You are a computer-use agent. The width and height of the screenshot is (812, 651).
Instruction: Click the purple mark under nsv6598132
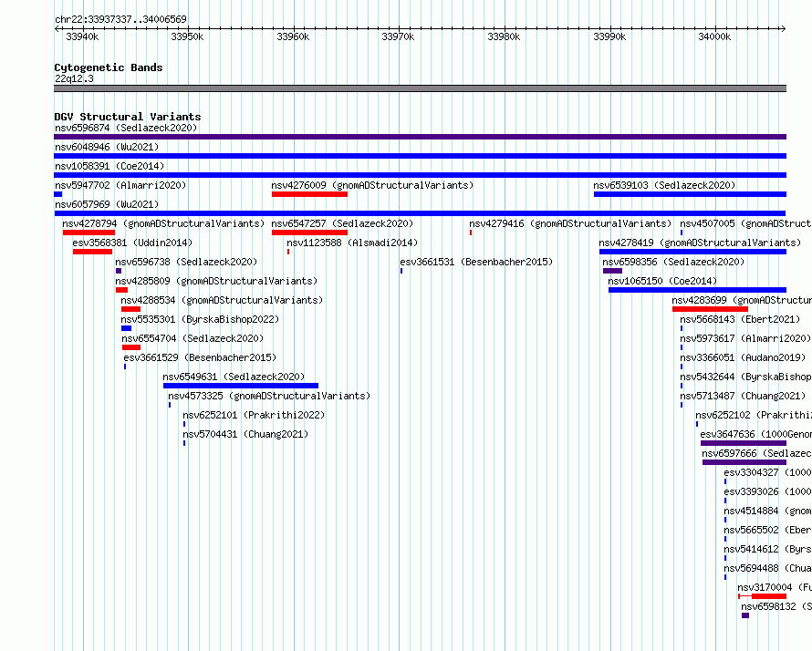745,615
